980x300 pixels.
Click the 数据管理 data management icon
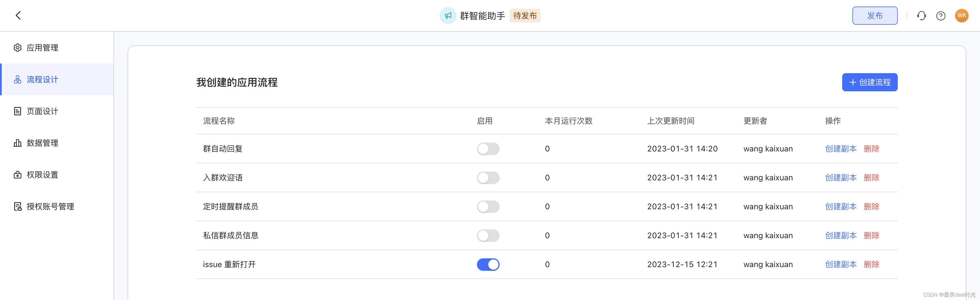coord(17,143)
